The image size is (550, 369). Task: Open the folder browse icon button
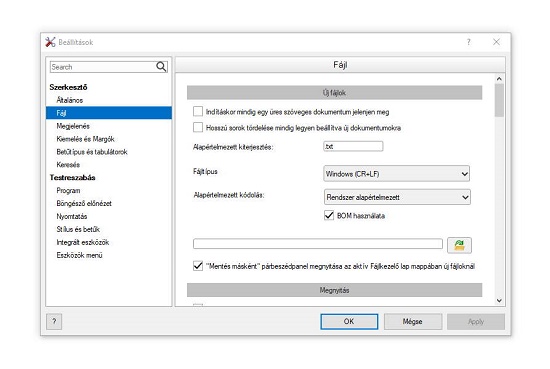(x=459, y=245)
